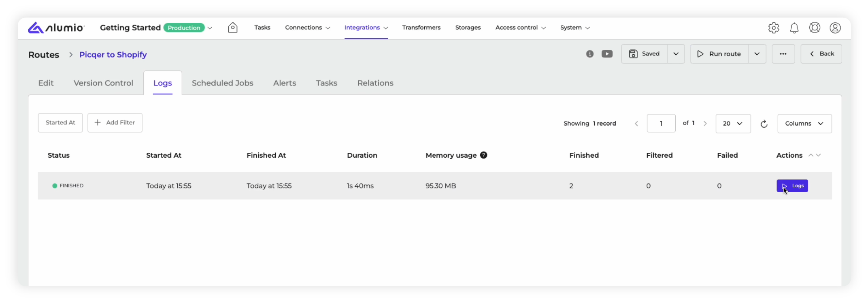Click the page number input field

(661, 124)
